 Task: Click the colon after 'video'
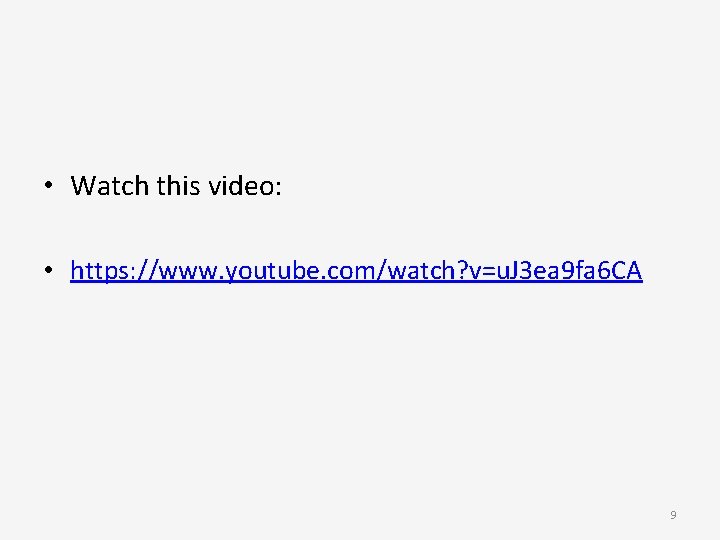click(x=278, y=189)
